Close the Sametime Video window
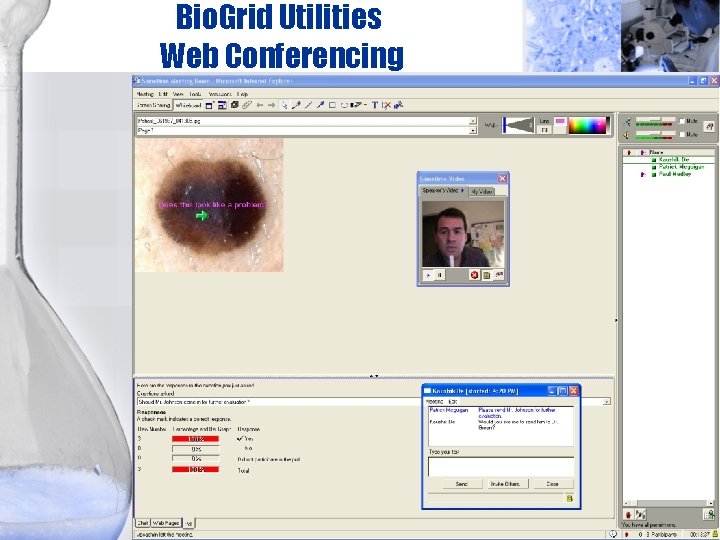This screenshot has height=540, width=720. pyautogui.click(x=502, y=179)
